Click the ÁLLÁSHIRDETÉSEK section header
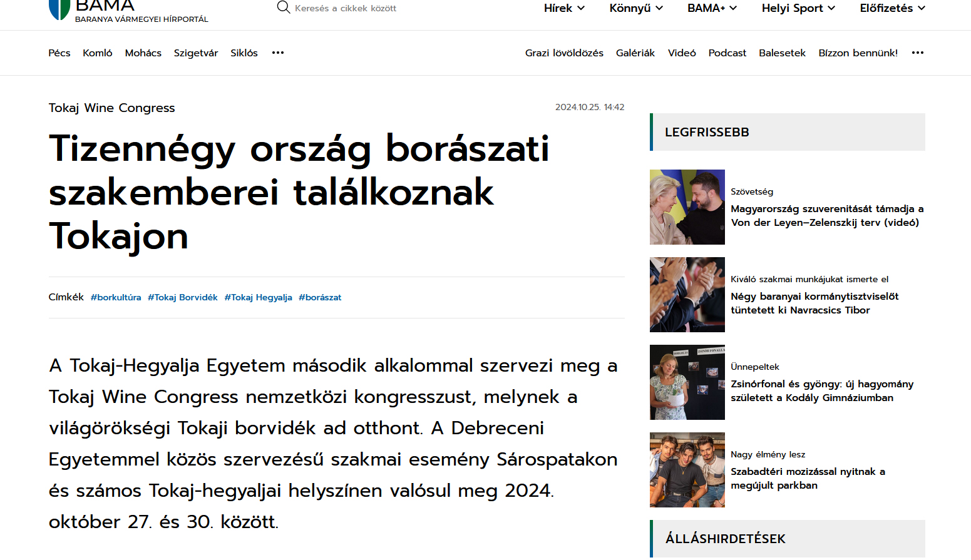971x560 pixels. (788, 539)
